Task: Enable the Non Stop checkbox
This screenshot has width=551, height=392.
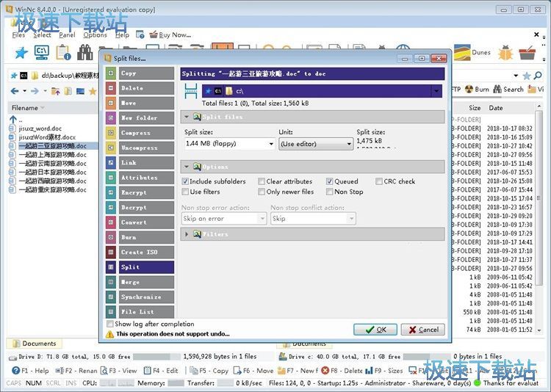Action: pyautogui.click(x=329, y=192)
